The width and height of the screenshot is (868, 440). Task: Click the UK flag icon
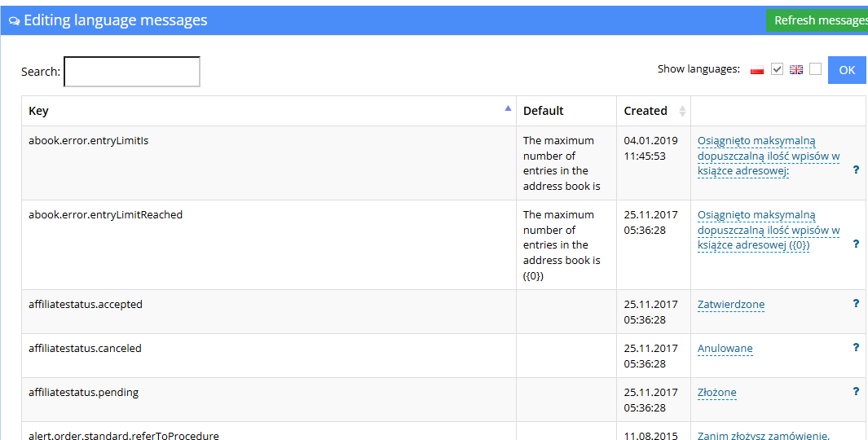[796, 70]
